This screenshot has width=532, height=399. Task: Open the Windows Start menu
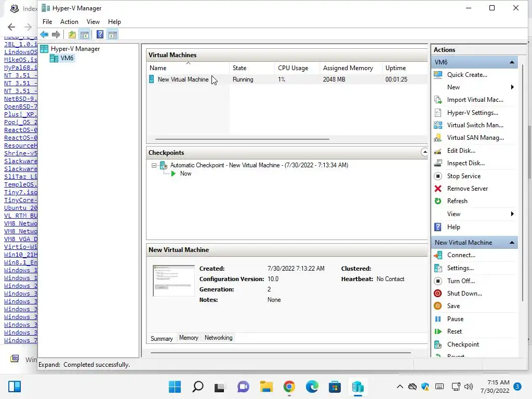[x=175, y=387]
